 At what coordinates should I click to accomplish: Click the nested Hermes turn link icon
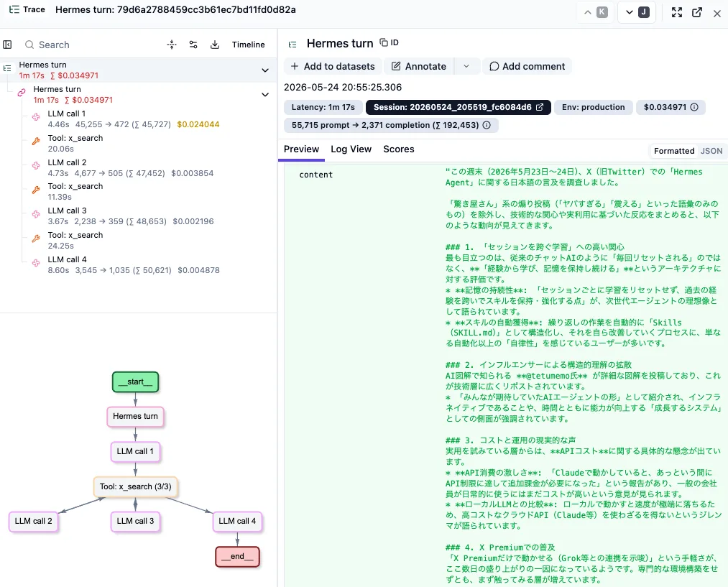pyautogui.click(x=22, y=93)
